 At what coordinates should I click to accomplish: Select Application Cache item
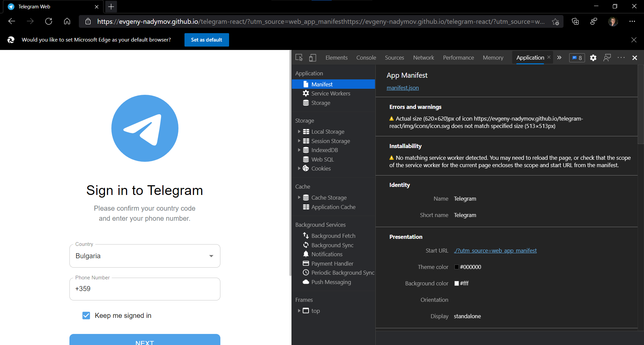click(x=333, y=207)
